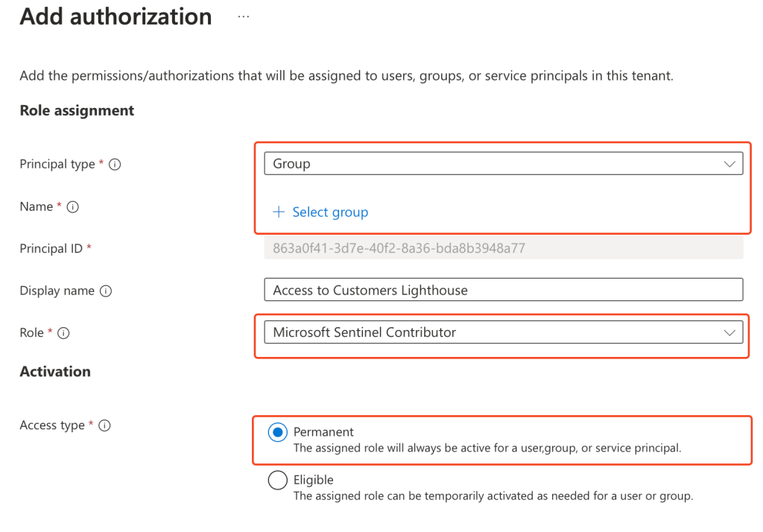Click the Select group link
763x532 pixels.
pos(330,212)
